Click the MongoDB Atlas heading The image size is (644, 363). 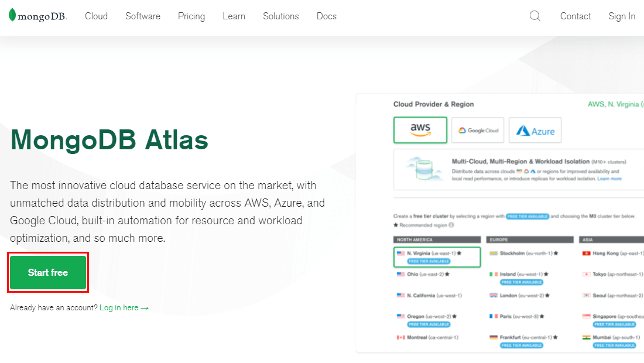pyautogui.click(x=109, y=140)
